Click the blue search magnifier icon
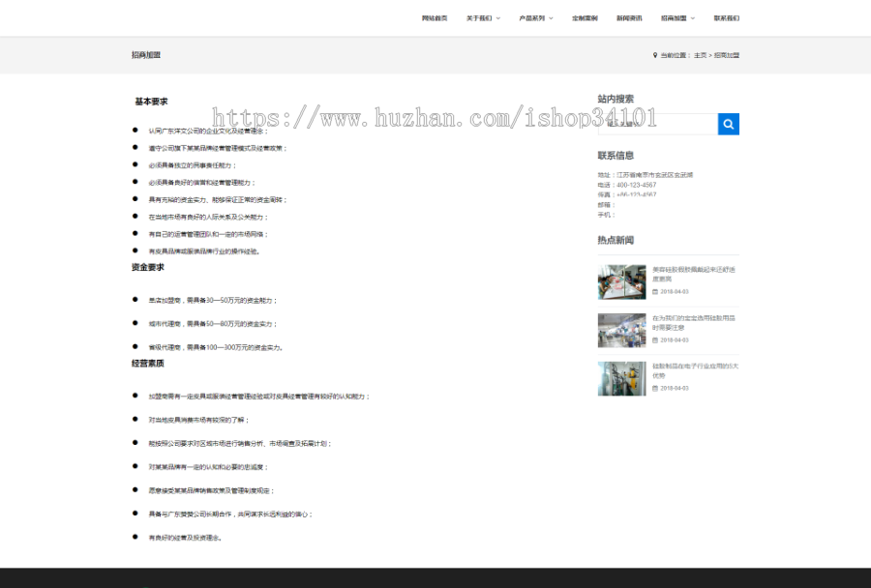871x588 pixels. coord(728,124)
